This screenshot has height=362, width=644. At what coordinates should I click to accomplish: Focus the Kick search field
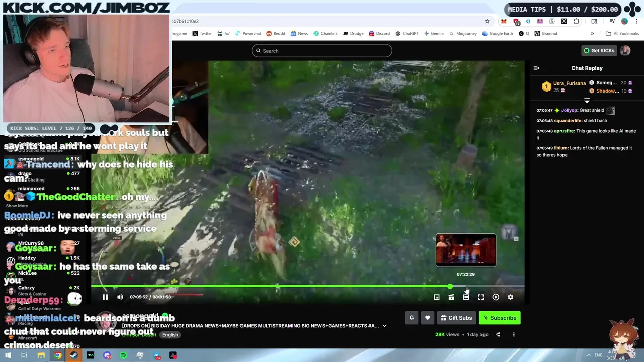click(x=322, y=51)
